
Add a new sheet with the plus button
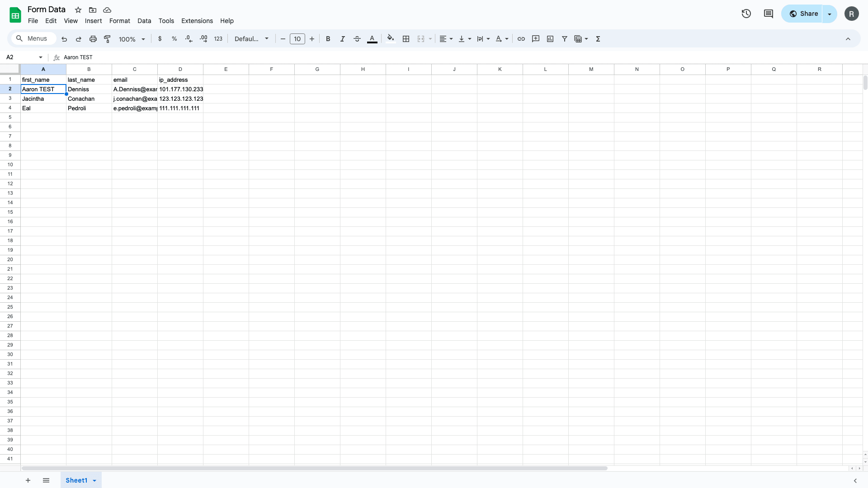coord(28,480)
